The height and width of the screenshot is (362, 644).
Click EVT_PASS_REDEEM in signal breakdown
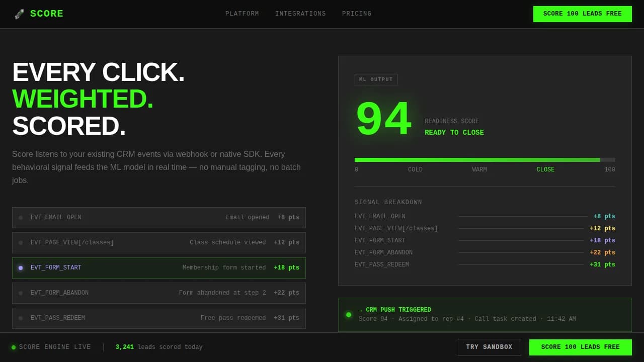[x=382, y=264]
